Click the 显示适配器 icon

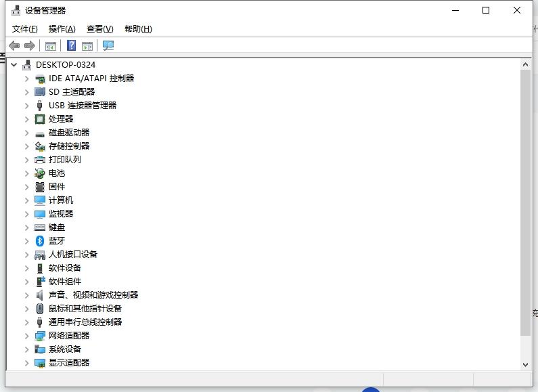tap(40, 363)
